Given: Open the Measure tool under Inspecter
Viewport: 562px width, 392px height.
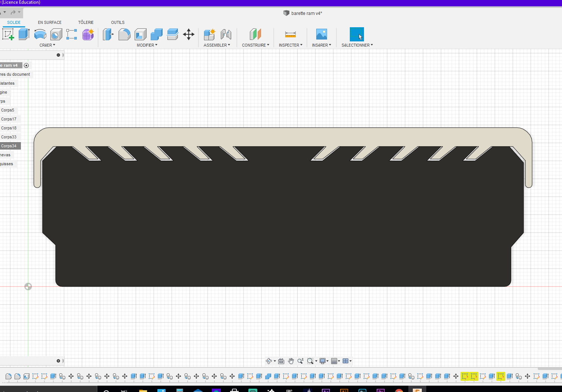Looking at the screenshot, I should point(291,34).
